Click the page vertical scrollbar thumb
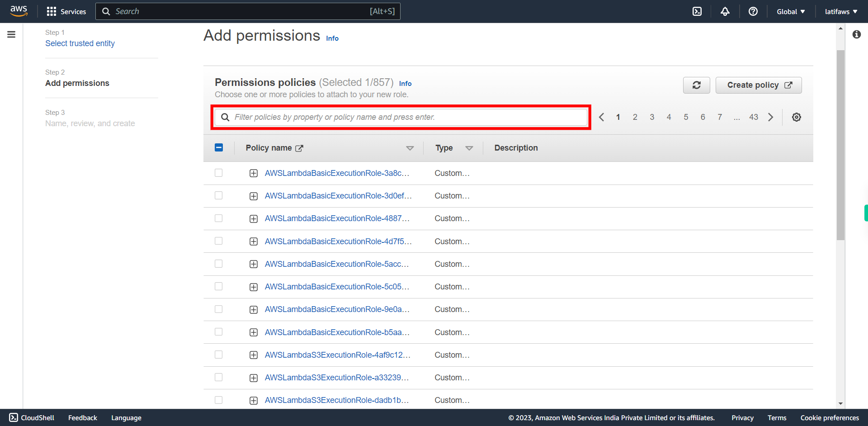868x426 pixels. (x=840, y=145)
